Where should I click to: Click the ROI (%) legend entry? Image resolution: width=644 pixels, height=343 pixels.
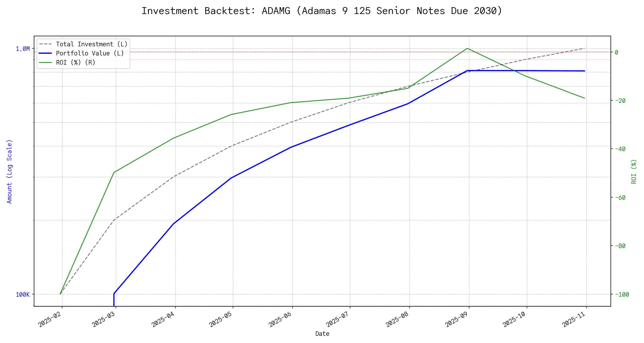[x=76, y=63]
